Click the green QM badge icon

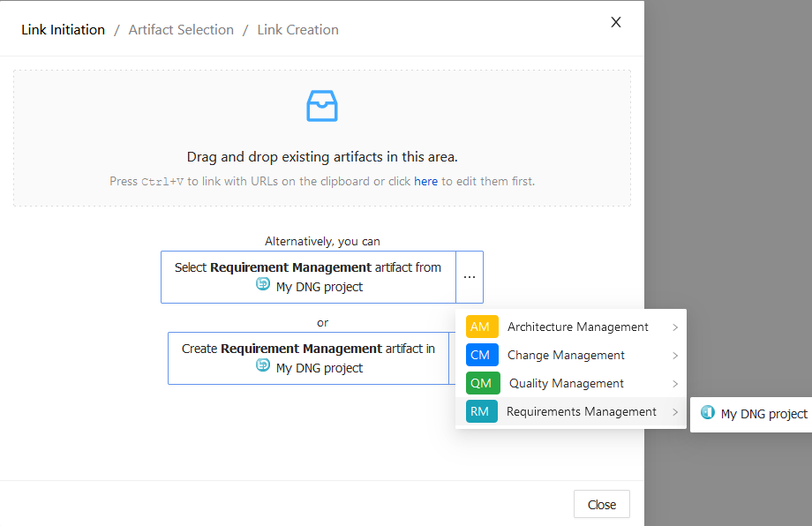pos(483,383)
